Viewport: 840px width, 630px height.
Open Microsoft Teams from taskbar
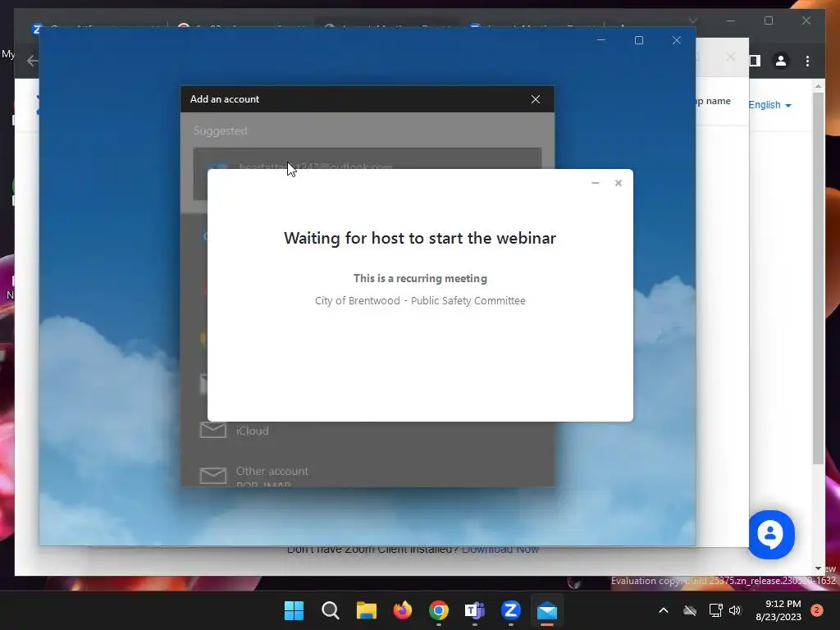coord(475,610)
